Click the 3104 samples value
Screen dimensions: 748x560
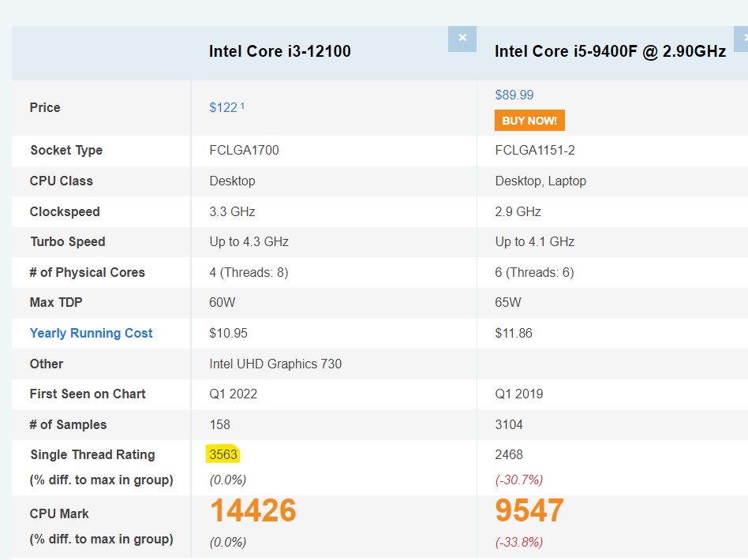[509, 424]
